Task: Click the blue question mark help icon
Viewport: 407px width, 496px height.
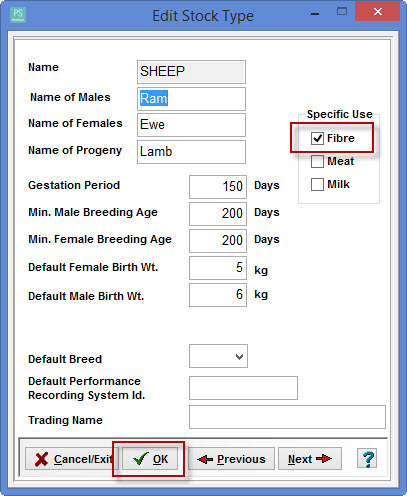Action: (x=367, y=459)
